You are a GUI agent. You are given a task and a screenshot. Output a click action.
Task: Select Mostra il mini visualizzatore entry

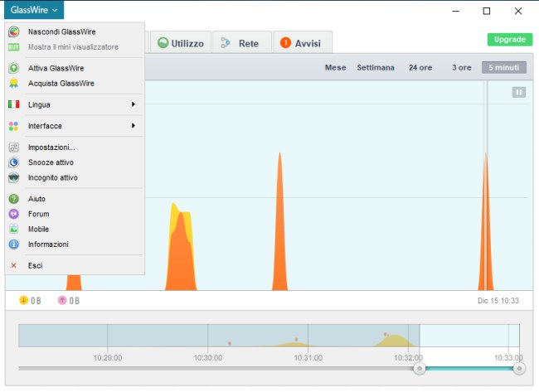pyautogui.click(x=75, y=47)
